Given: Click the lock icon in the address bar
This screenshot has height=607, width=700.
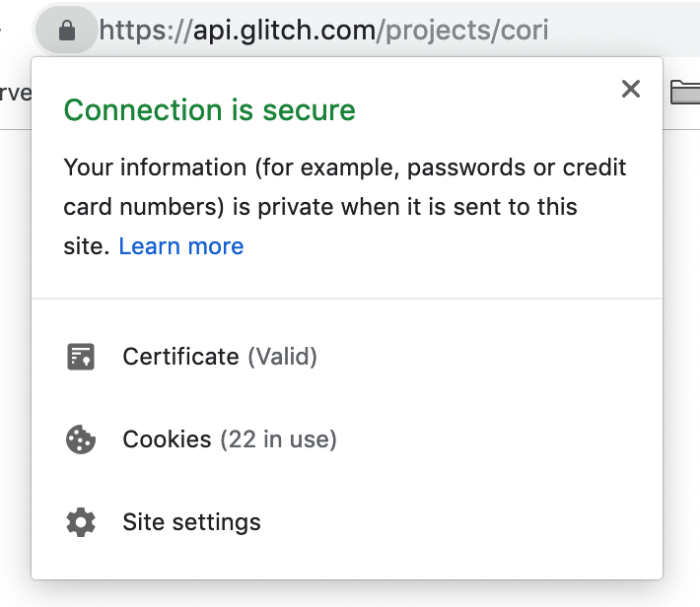Looking at the screenshot, I should (67, 31).
